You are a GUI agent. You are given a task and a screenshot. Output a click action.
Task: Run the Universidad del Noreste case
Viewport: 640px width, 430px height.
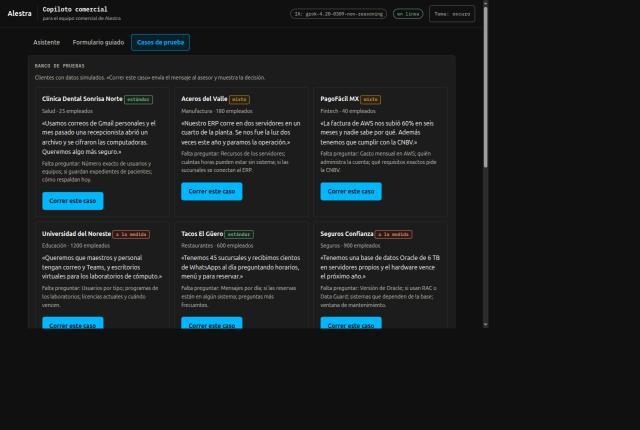[73, 323]
